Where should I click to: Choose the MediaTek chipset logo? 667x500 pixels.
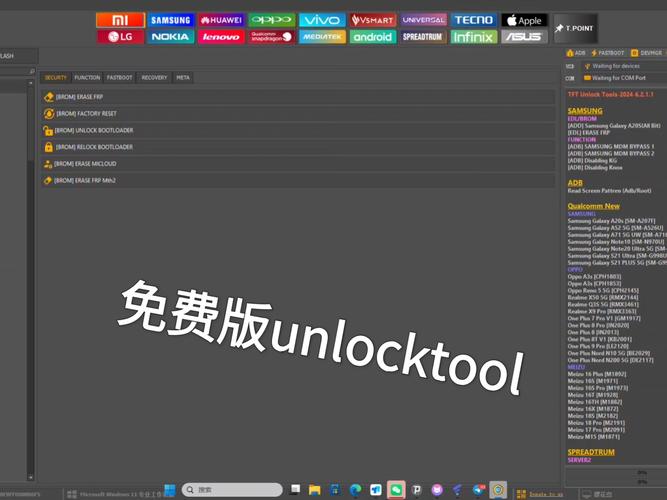click(322, 37)
